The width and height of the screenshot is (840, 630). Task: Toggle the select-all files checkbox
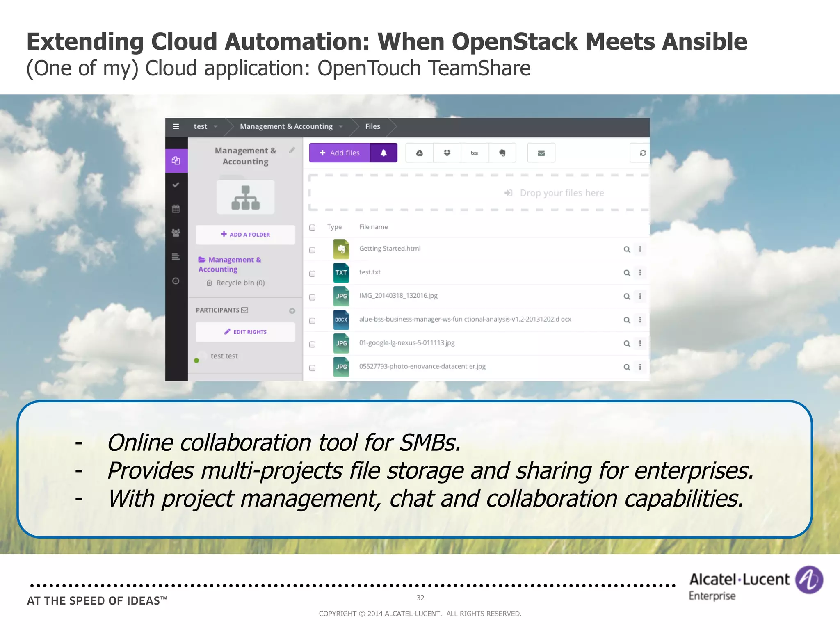[312, 228]
